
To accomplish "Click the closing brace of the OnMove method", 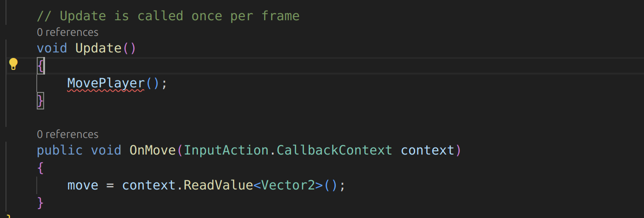I will click(40, 202).
